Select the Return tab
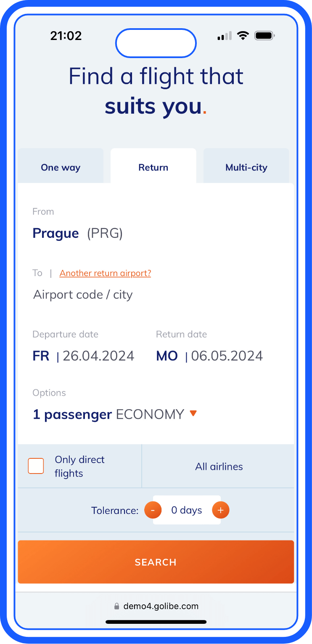Viewport: 312px width, 644px height. [x=153, y=168]
